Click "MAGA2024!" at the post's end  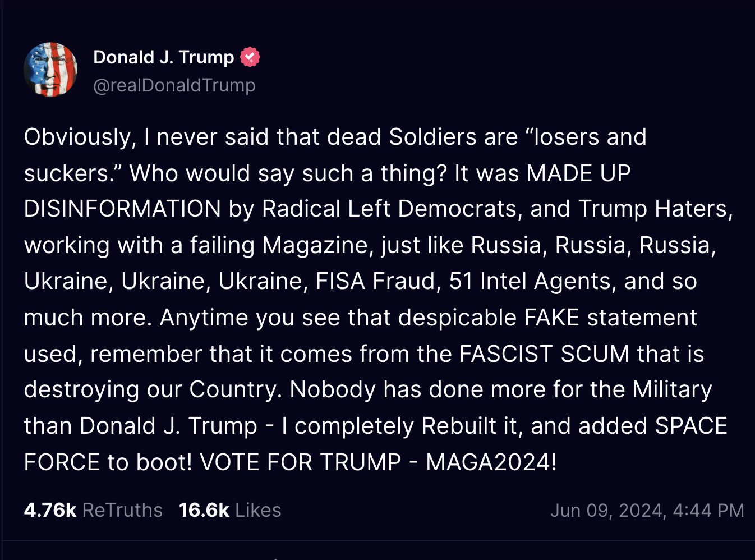(491, 462)
